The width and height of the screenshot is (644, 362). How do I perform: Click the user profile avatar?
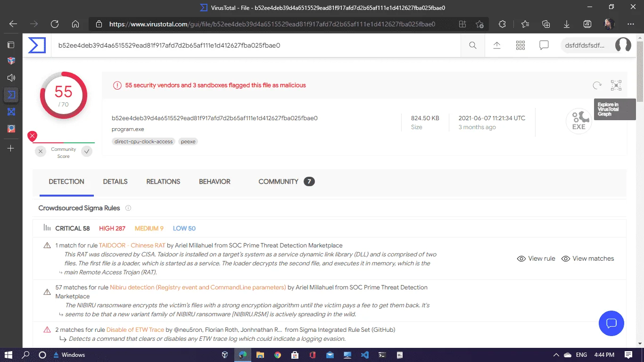click(x=623, y=45)
